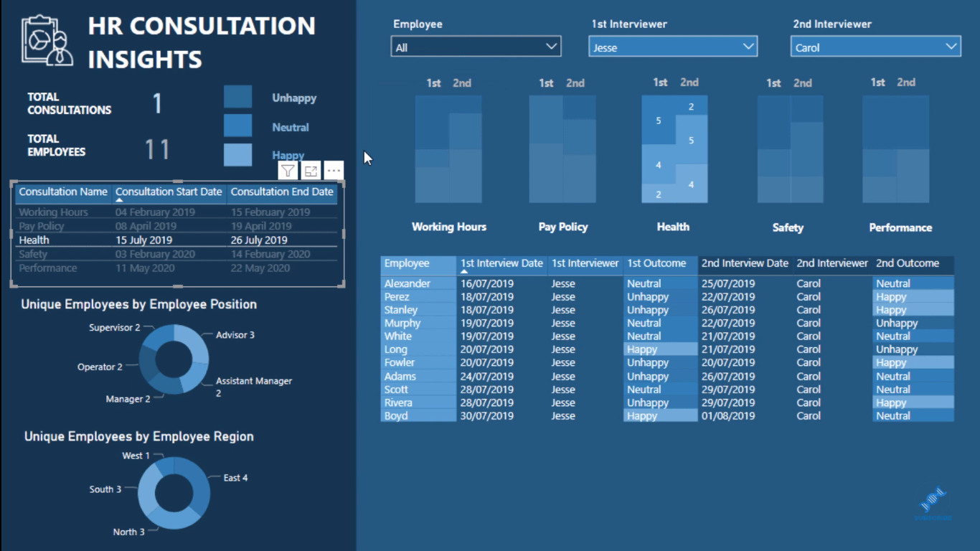
Task: Select employee Long in the table
Action: click(x=418, y=349)
